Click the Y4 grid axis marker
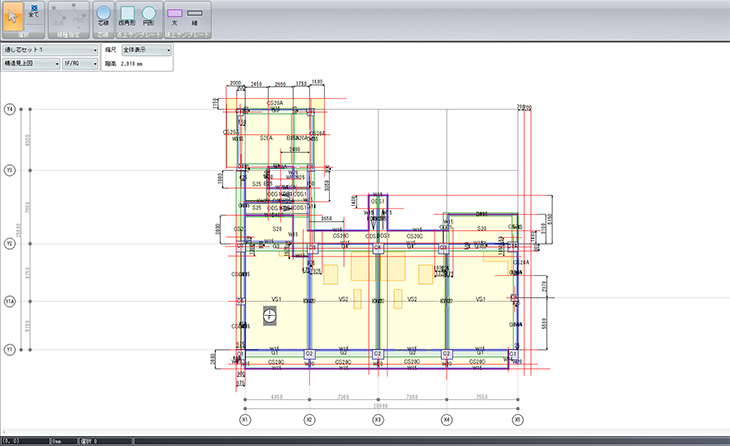 tap(10, 108)
